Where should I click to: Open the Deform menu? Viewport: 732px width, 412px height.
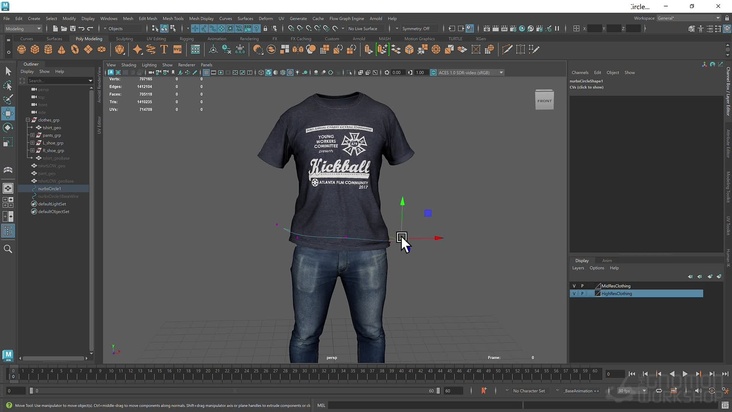click(266, 19)
